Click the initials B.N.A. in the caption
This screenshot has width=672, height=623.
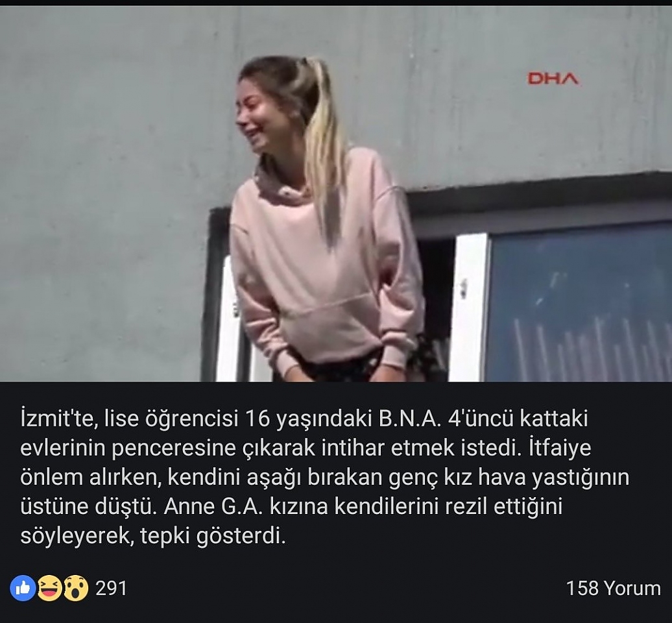409,419
